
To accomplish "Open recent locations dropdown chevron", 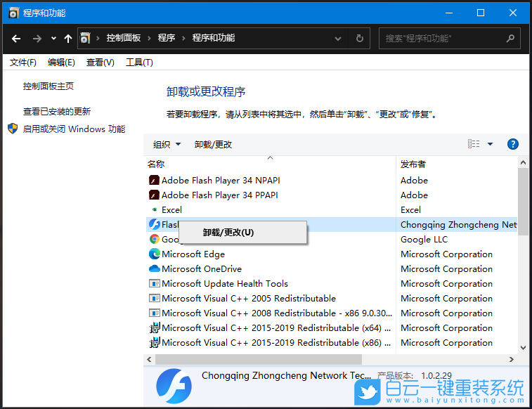I will click(x=53, y=39).
